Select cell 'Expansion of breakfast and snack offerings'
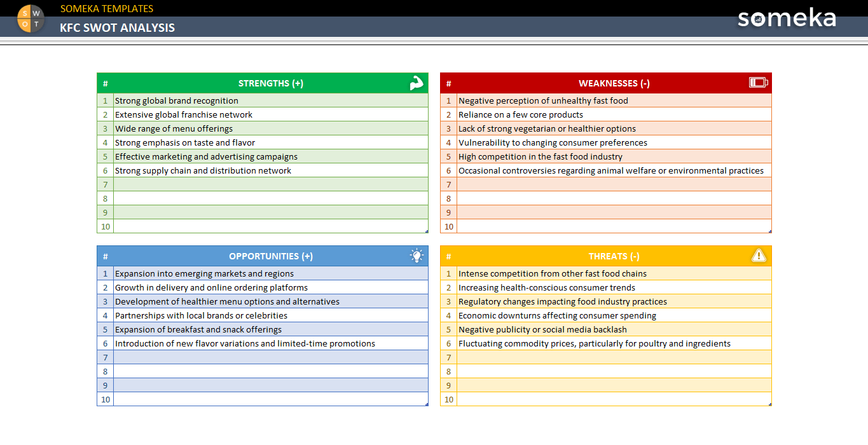 271,329
